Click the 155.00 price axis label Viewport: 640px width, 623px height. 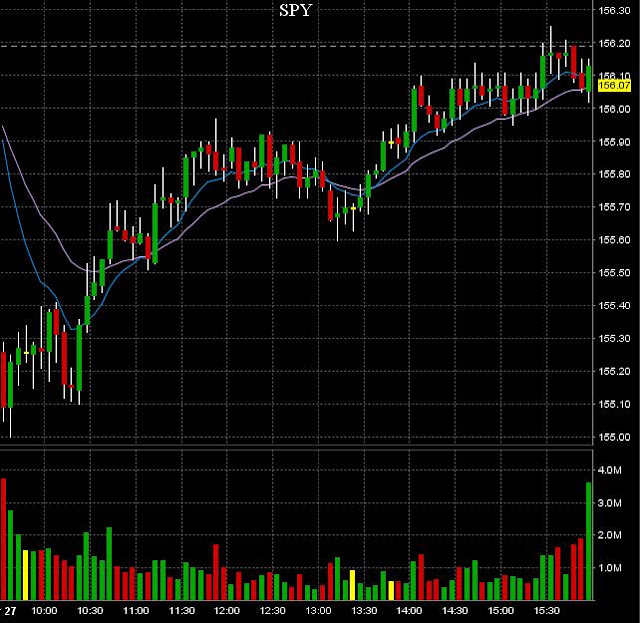click(x=614, y=437)
